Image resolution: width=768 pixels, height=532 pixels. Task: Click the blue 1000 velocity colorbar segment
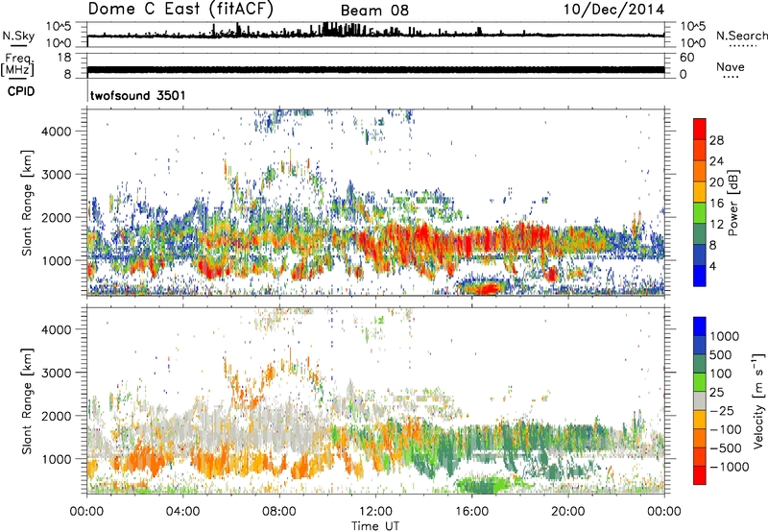click(x=700, y=326)
